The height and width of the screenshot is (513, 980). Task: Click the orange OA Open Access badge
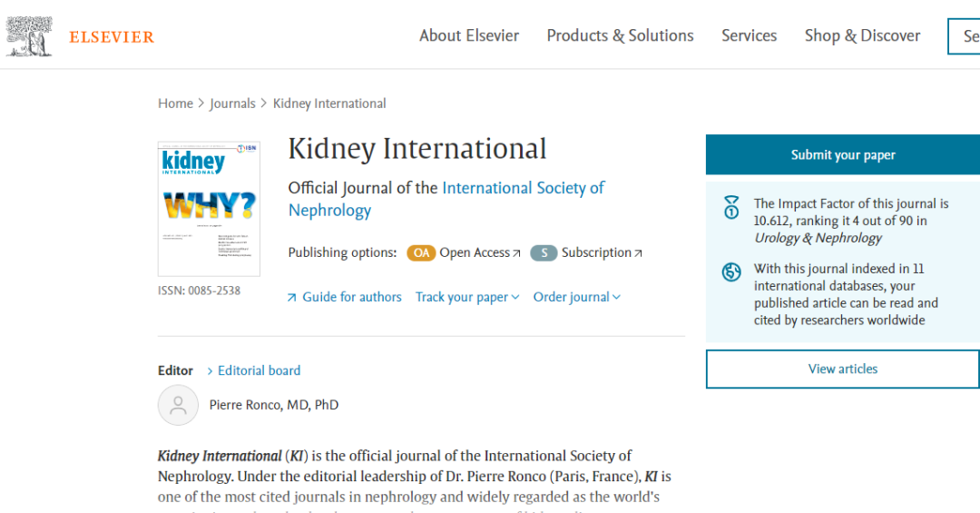pos(421,253)
